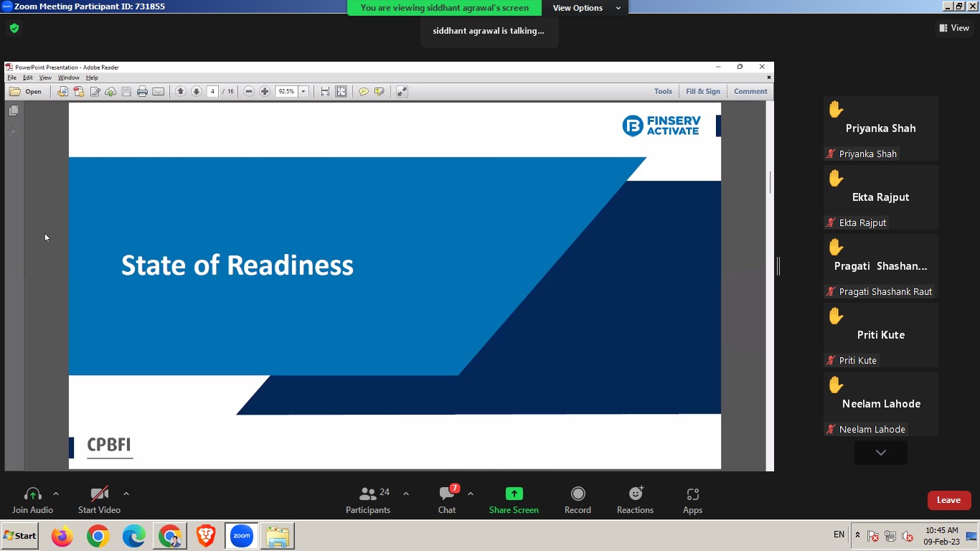Expand the Chat options caret
Viewport: 980px width, 551px height.
coord(471,494)
